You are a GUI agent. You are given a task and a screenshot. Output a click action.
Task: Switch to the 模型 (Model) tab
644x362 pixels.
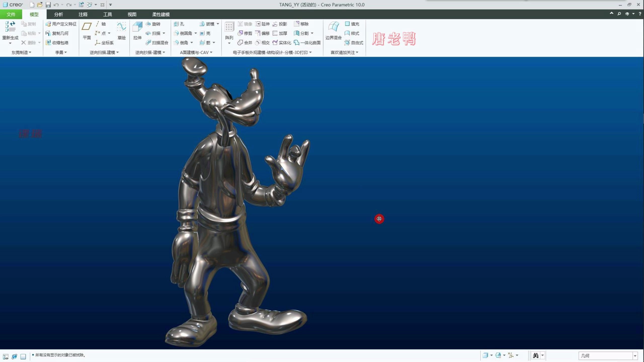pos(34,14)
